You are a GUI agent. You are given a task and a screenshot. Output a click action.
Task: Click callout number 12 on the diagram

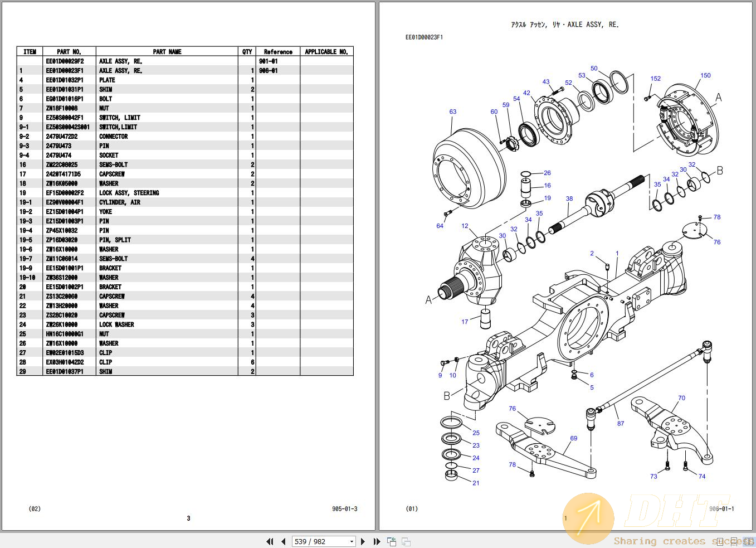pyautogui.click(x=465, y=226)
